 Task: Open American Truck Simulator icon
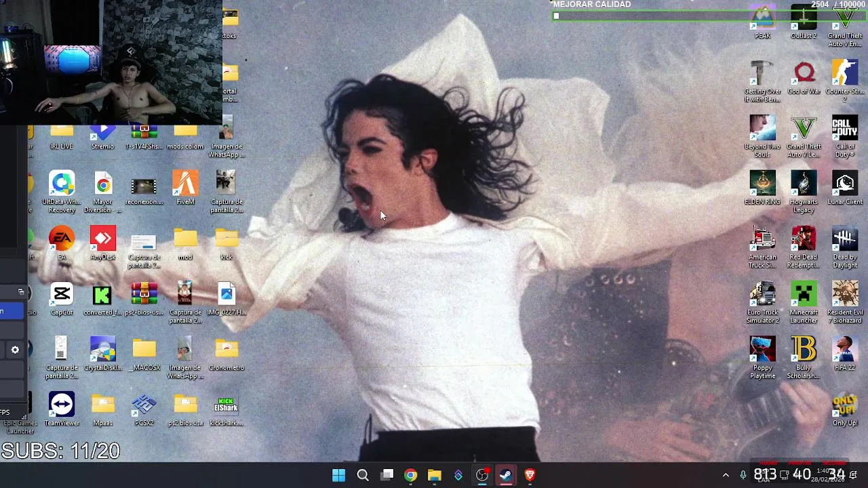[x=762, y=247]
